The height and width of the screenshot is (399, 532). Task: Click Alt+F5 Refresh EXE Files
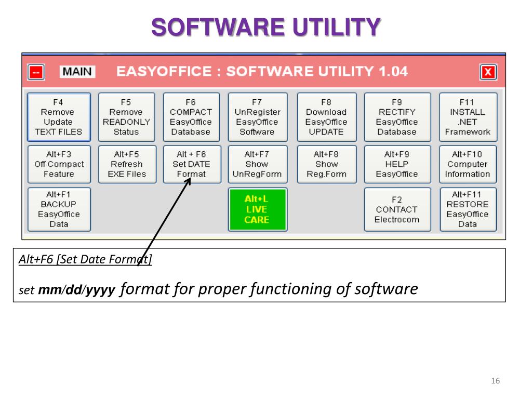click(x=127, y=165)
